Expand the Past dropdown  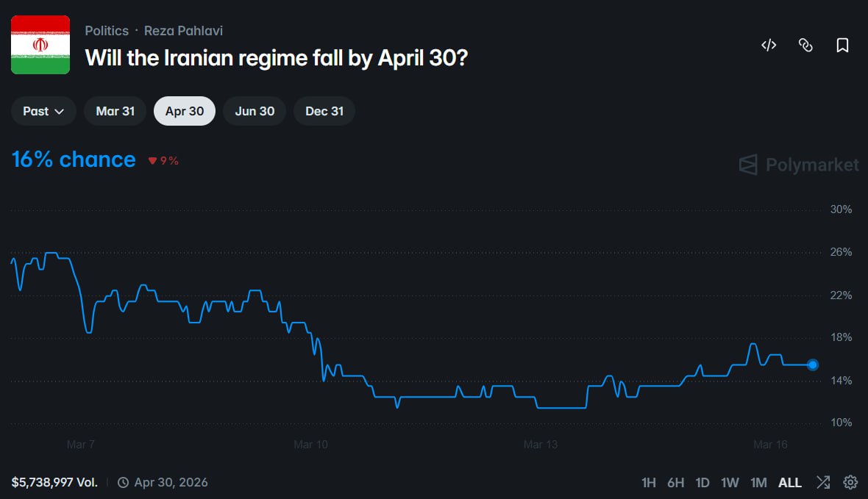point(43,112)
